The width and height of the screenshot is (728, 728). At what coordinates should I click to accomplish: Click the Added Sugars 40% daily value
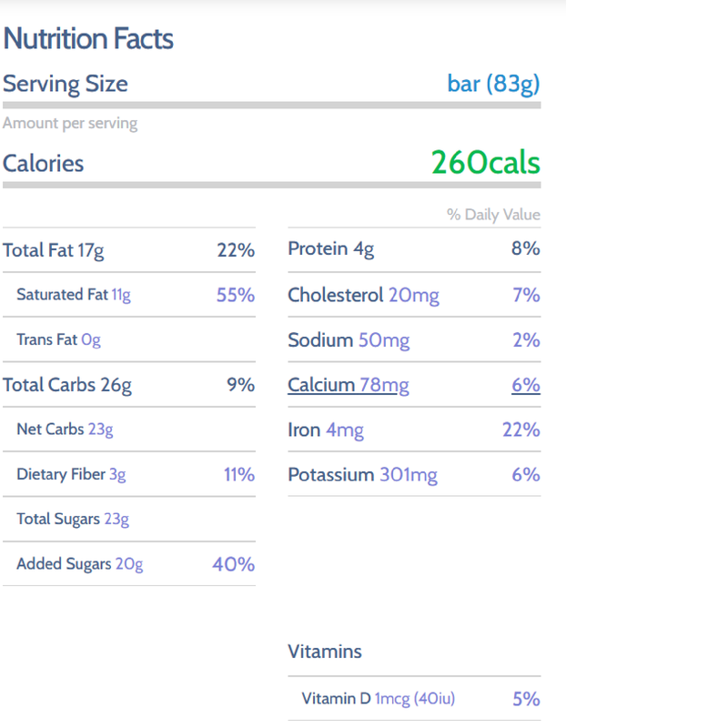pos(233,564)
